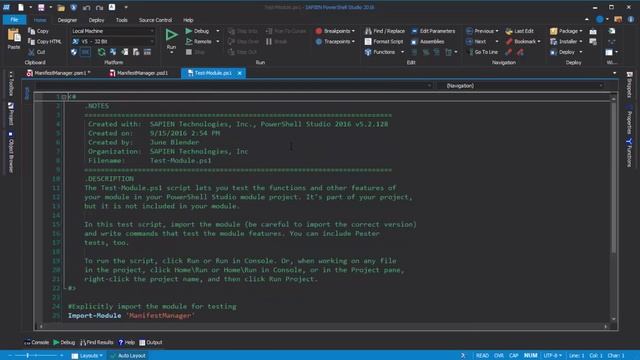Open the UTF-8 encoding dropdown
640x360 pixels.
(553, 356)
